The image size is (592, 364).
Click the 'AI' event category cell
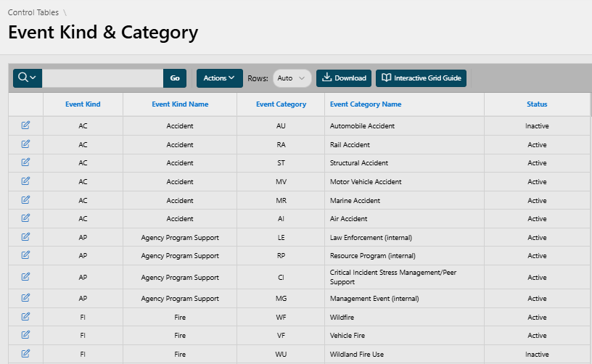(281, 219)
